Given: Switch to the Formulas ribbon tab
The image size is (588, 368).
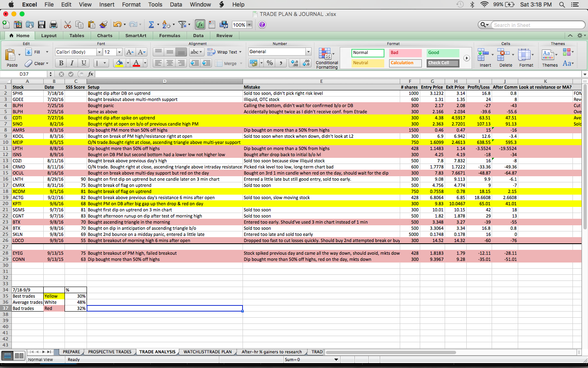Looking at the screenshot, I should point(169,36).
